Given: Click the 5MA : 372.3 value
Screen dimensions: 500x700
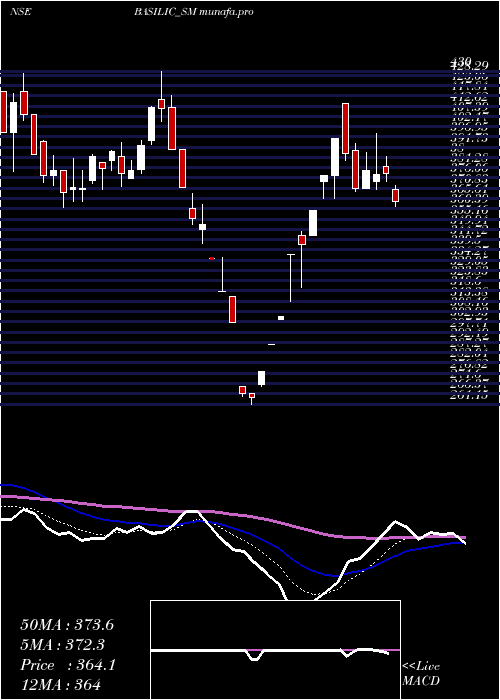Looking at the screenshot, I should pyautogui.click(x=64, y=645).
